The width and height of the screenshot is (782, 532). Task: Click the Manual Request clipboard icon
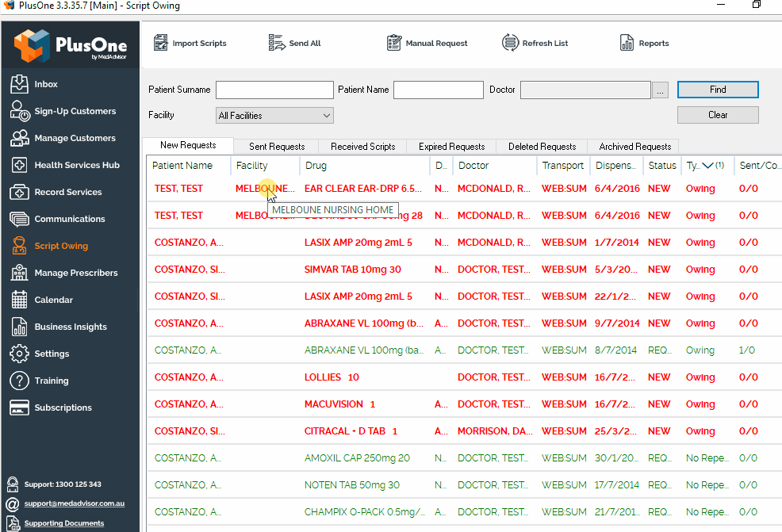(x=394, y=43)
